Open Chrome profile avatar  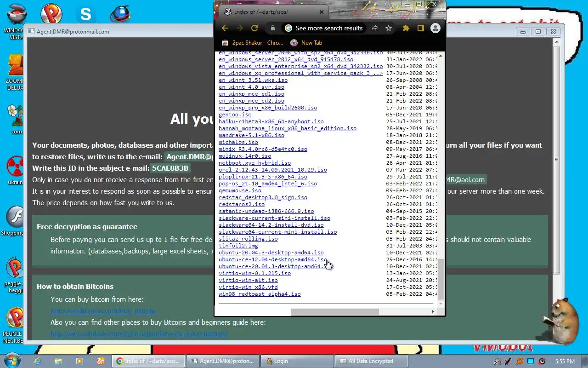pos(435,28)
